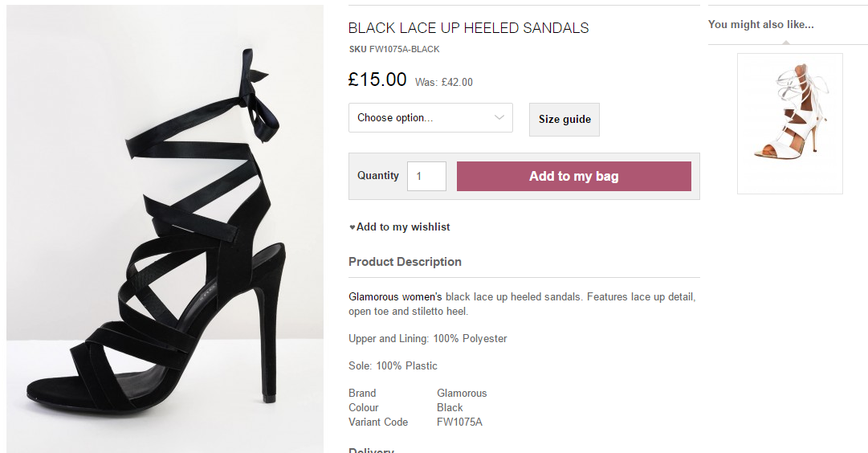Screen dimensions: 868x453
Task: Click the SKU FW1075A-BLACK text
Action: pyautogui.click(x=394, y=49)
